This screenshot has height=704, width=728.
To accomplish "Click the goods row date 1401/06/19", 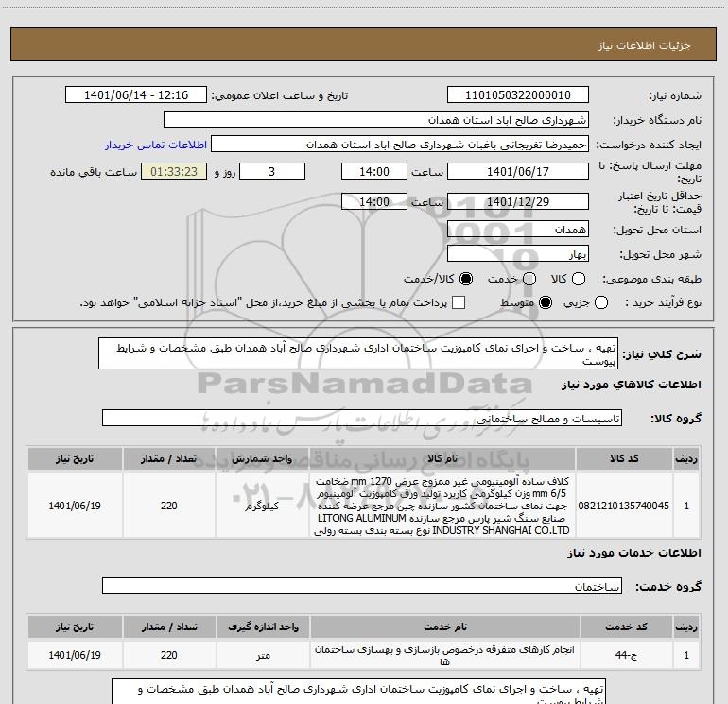I will 75,506.
